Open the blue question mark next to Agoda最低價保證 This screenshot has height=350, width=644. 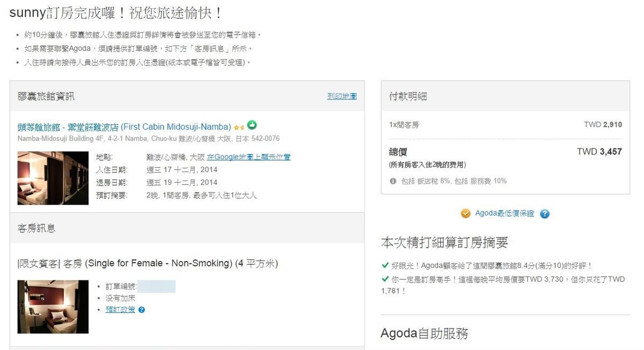click(545, 214)
